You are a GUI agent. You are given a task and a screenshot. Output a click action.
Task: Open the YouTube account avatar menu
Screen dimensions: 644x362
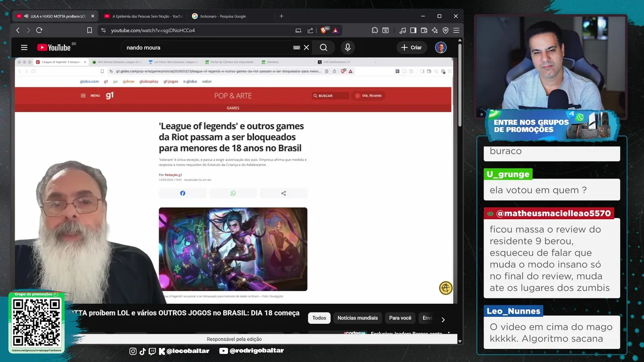tap(441, 47)
